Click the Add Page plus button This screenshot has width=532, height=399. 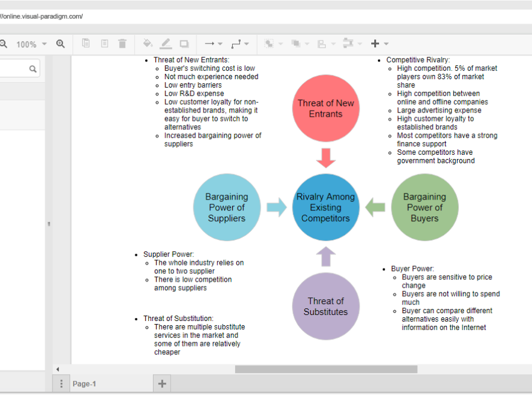pyautogui.click(x=161, y=383)
